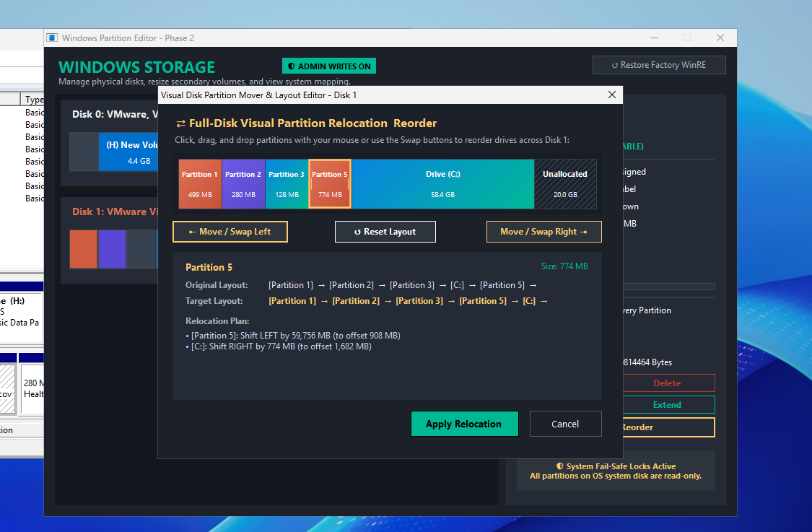Select the gray partition block under Disk 1 label
812x532 pixels.
pyautogui.click(x=141, y=249)
